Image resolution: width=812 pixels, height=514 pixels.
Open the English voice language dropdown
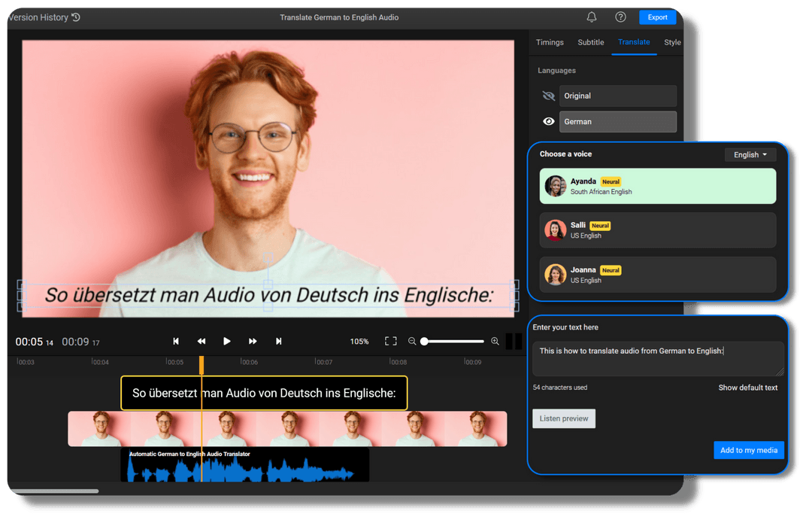tap(750, 155)
